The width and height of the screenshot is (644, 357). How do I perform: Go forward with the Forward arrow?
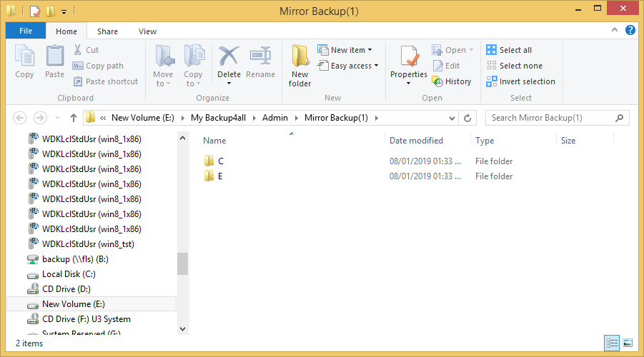[40, 118]
